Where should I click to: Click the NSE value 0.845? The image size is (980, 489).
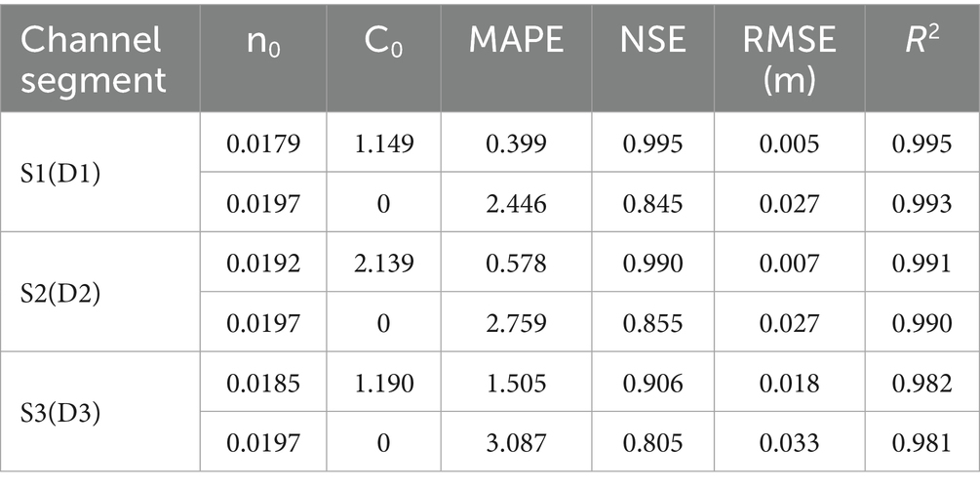tap(652, 204)
